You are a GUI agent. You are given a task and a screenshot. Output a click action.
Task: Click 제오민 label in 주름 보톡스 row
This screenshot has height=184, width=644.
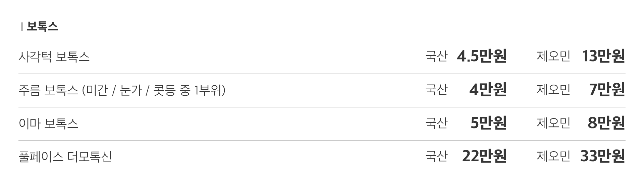553,90
